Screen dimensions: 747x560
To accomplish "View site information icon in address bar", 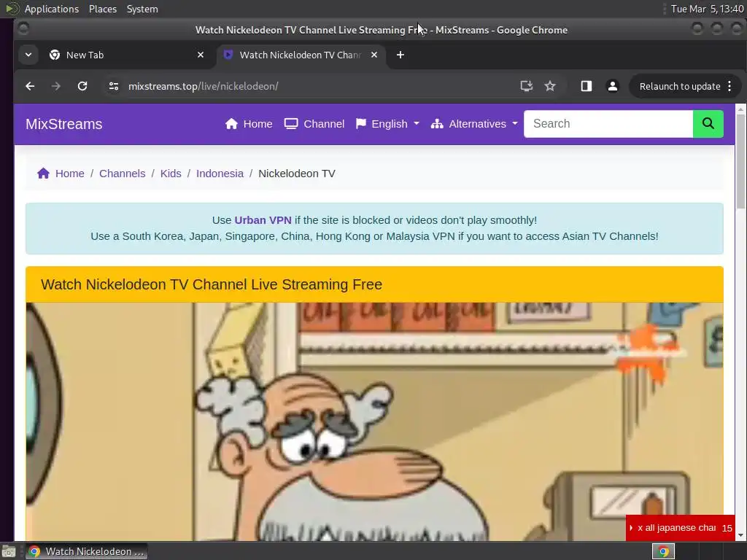I will (x=113, y=86).
